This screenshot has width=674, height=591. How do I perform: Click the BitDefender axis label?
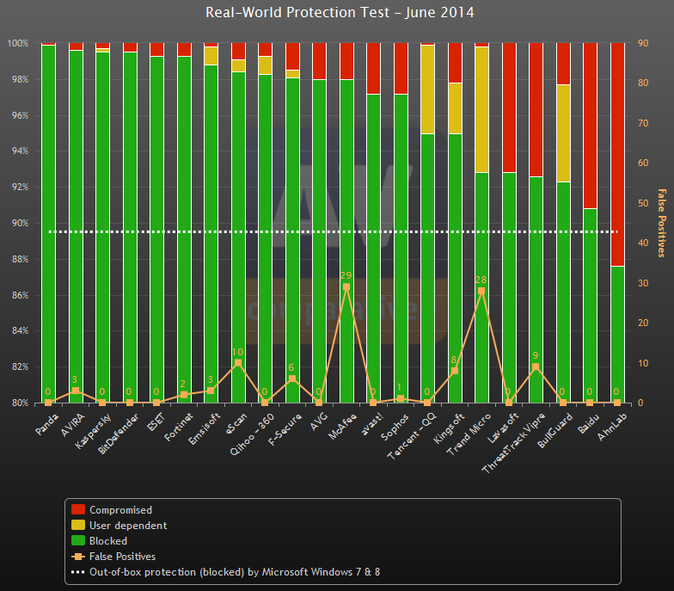pos(119,433)
